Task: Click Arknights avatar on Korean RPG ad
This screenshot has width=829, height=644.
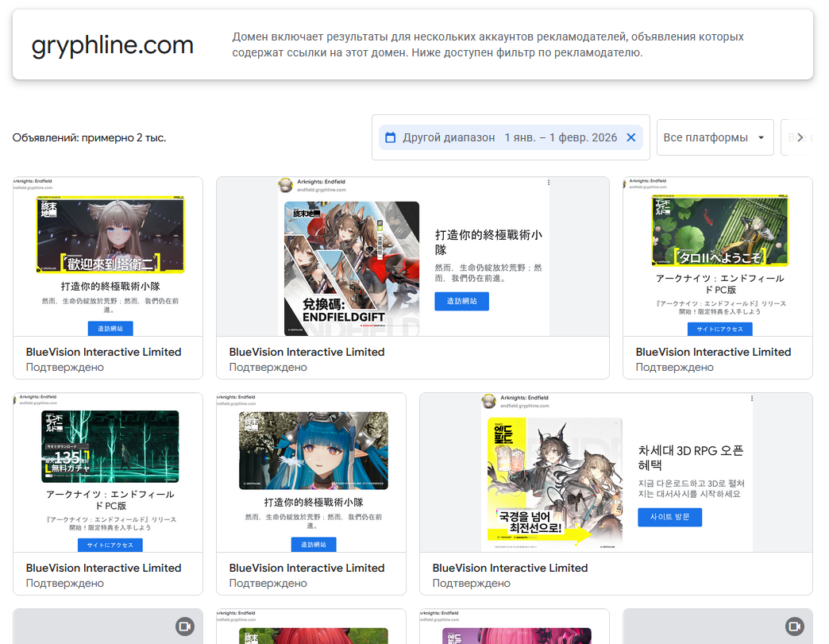Action: [x=488, y=401]
